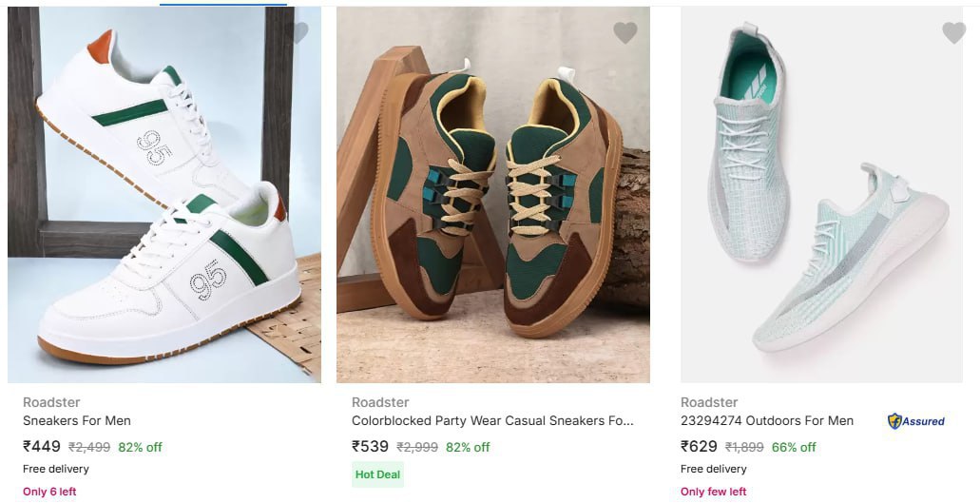The height and width of the screenshot is (503, 980).
Task: Select the "23294274 Outdoors For Men" title
Action: [767, 420]
